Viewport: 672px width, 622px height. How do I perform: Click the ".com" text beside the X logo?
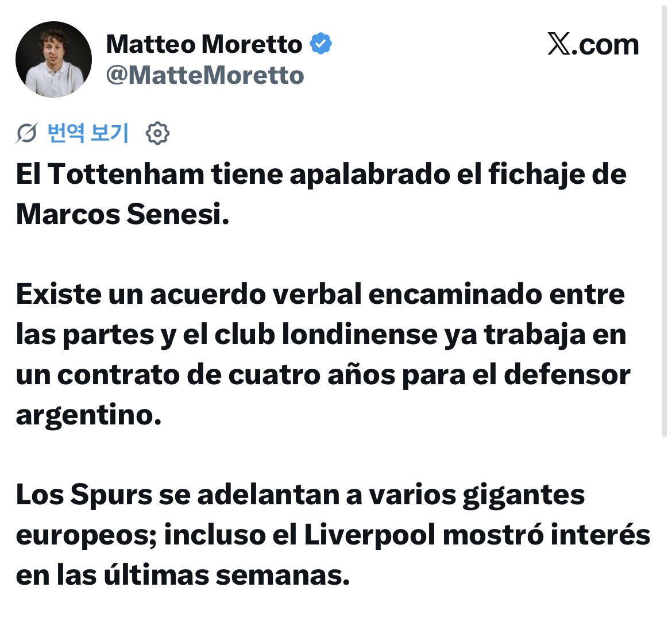[605, 45]
